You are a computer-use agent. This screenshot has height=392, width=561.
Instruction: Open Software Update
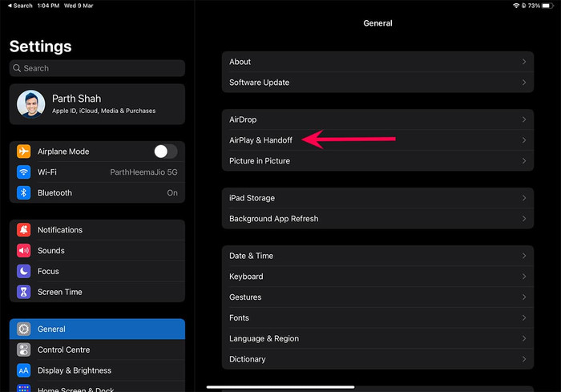tap(377, 83)
